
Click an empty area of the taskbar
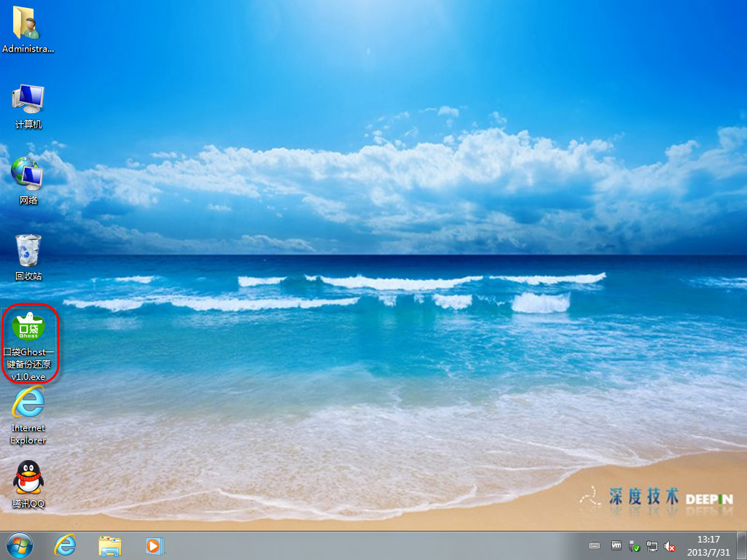point(365,545)
